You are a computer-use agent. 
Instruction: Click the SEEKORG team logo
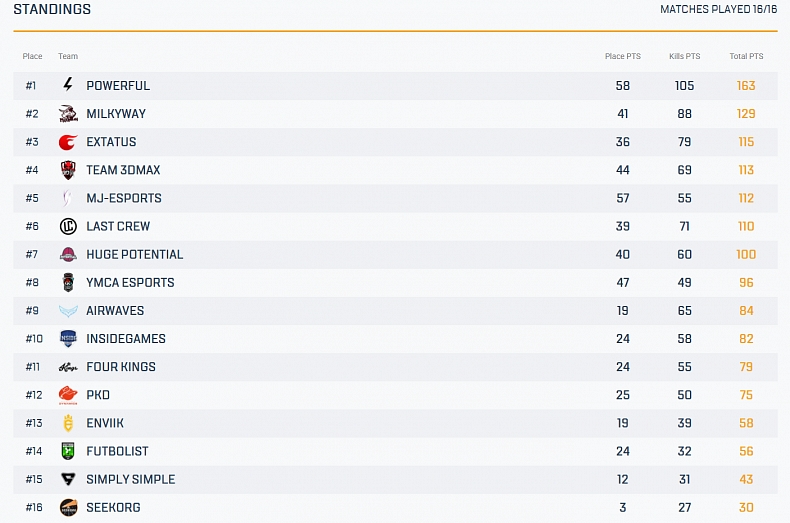tap(68, 507)
